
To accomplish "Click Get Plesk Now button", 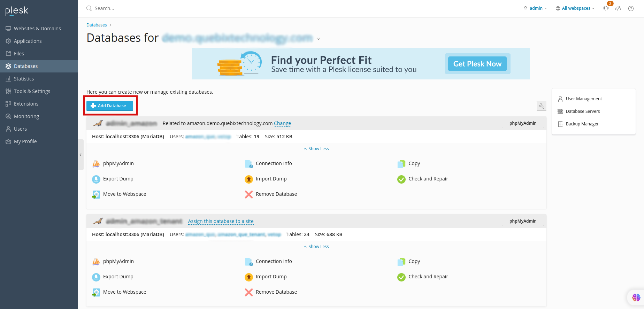I will tap(477, 64).
